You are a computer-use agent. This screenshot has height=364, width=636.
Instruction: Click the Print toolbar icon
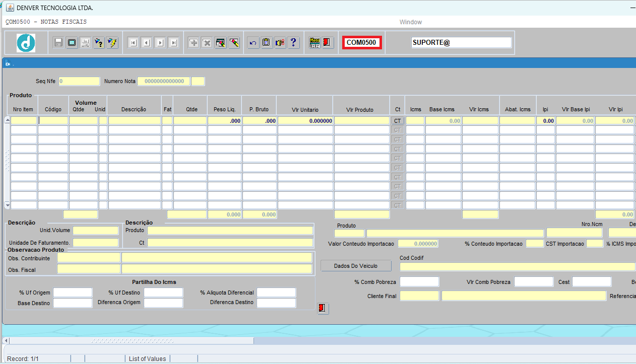coord(85,43)
